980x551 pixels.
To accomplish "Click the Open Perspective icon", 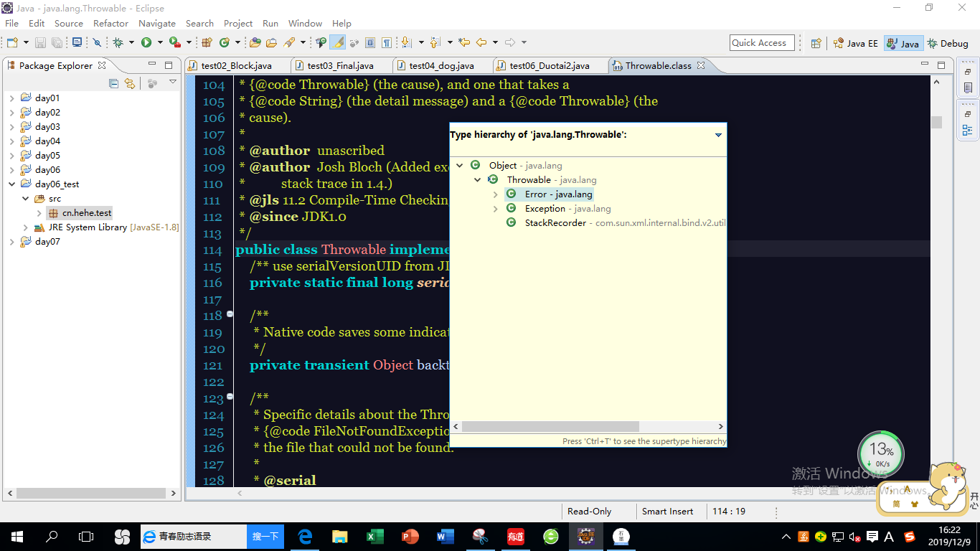I will pyautogui.click(x=816, y=43).
